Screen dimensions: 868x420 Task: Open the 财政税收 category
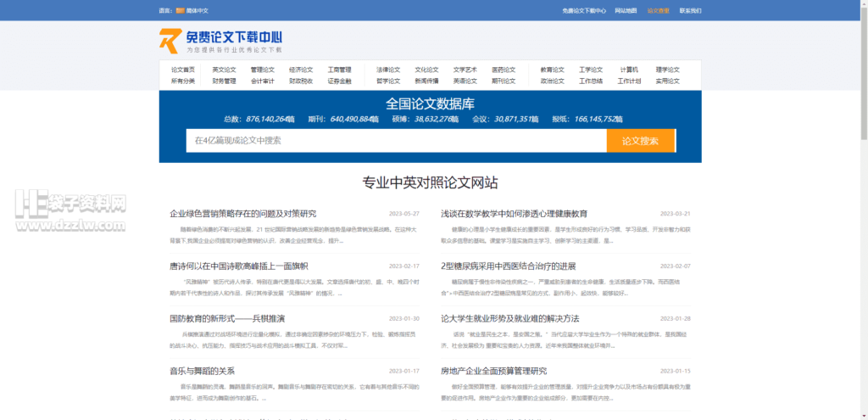pyautogui.click(x=301, y=81)
